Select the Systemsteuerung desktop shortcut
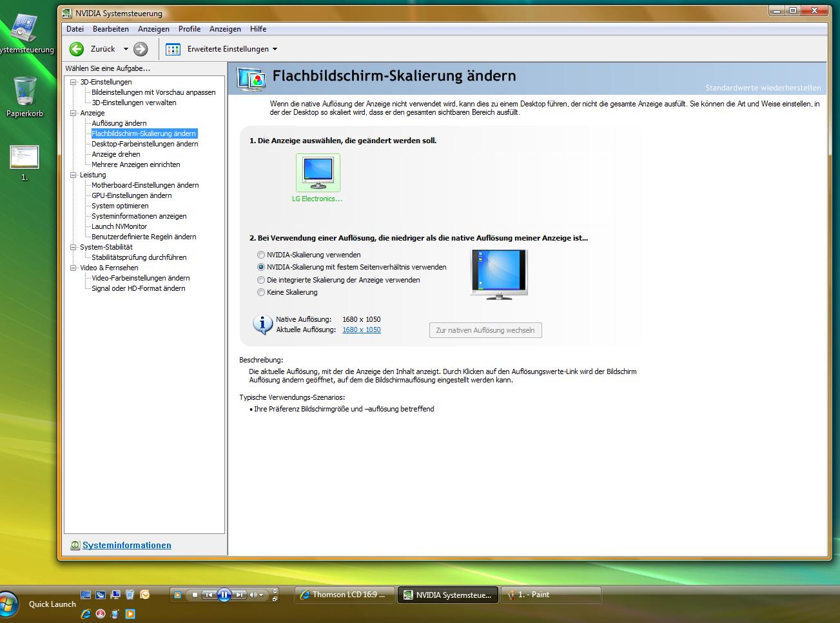Image resolution: width=840 pixels, height=623 pixels. tap(26, 34)
